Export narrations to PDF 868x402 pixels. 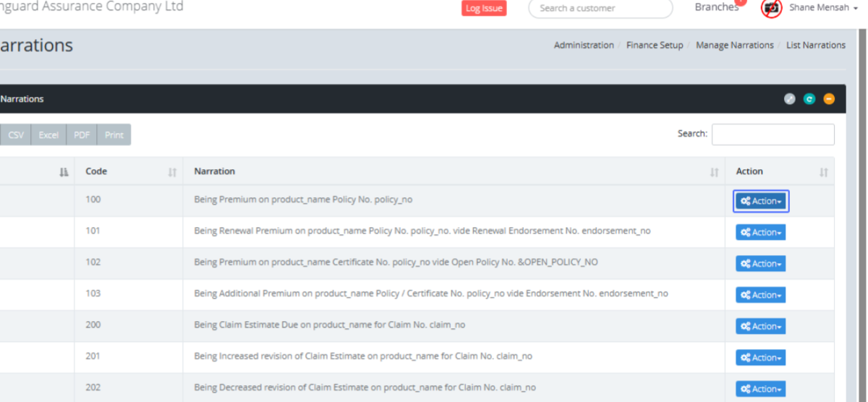tap(82, 135)
